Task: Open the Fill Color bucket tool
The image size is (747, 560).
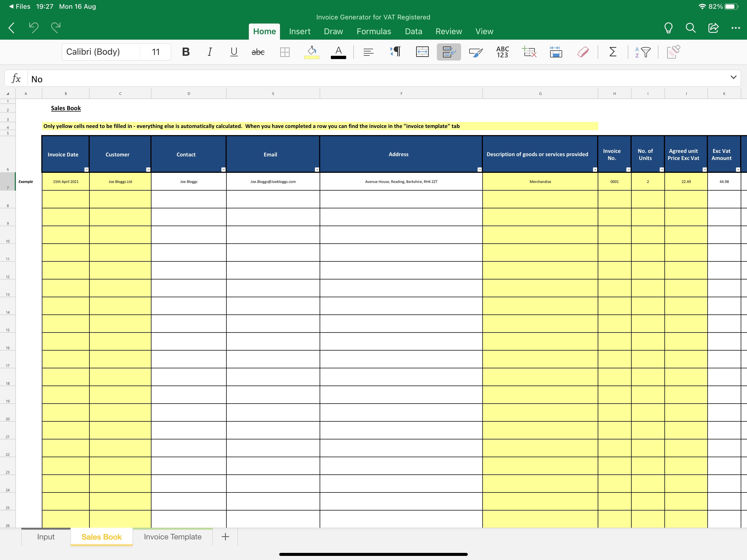Action: tap(311, 52)
